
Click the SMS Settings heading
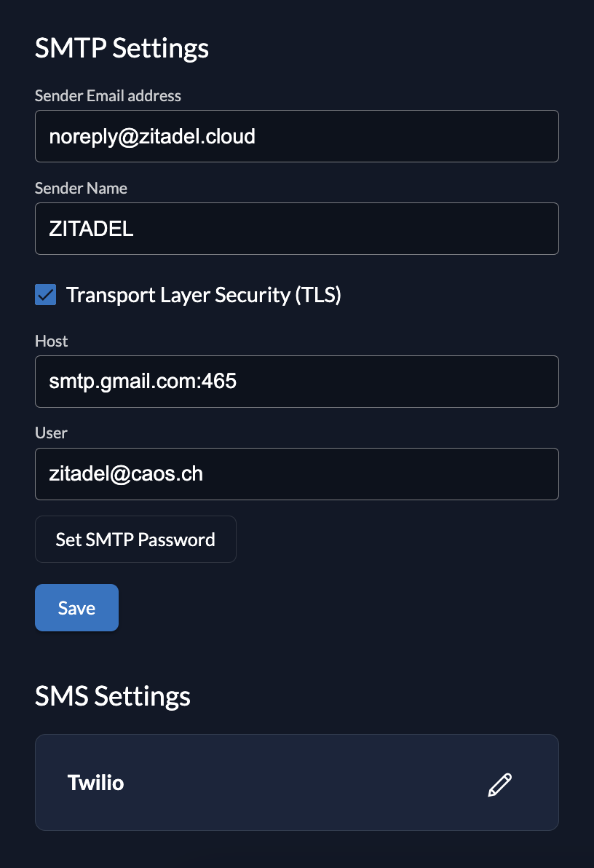click(x=112, y=695)
